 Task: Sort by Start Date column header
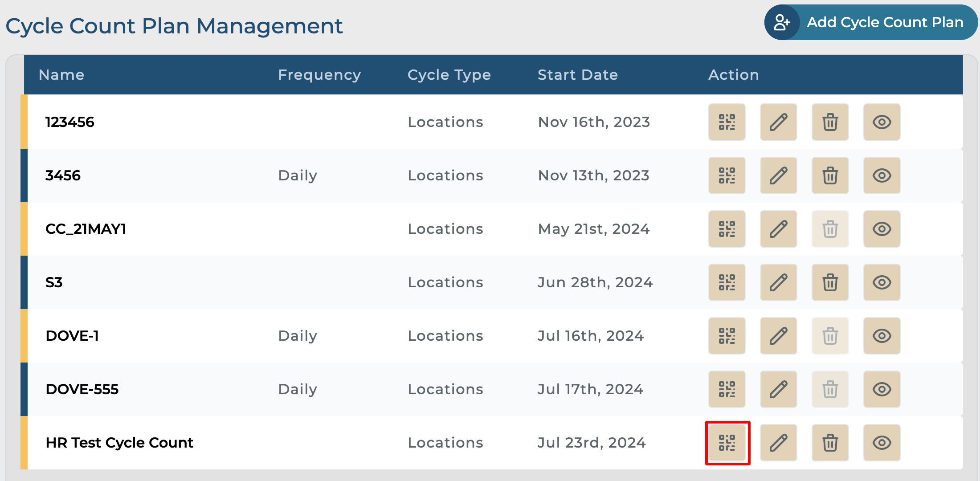[578, 75]
